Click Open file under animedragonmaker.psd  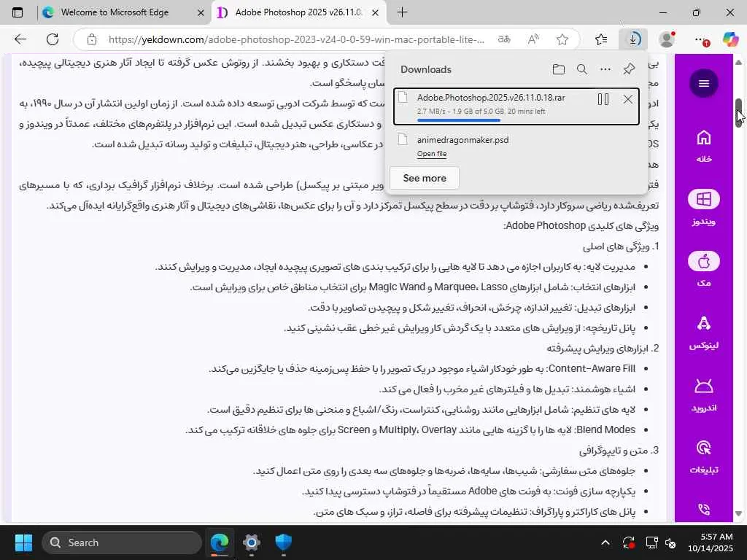432,154
